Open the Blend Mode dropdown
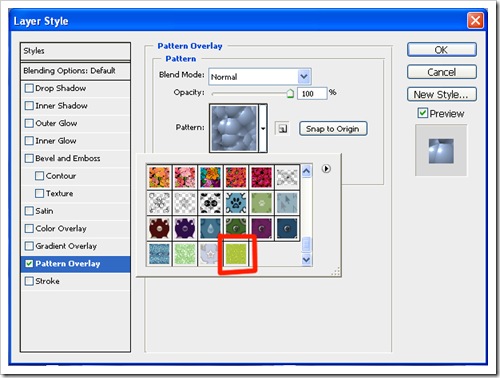 [x=260, y=77]
